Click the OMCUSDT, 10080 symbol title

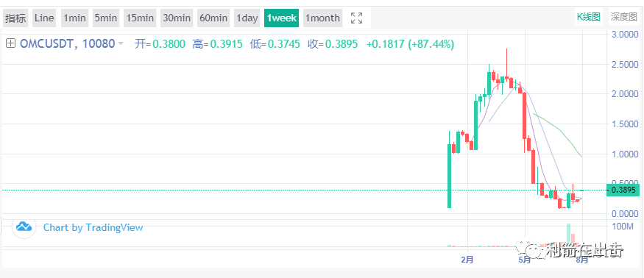coord(68,43)
